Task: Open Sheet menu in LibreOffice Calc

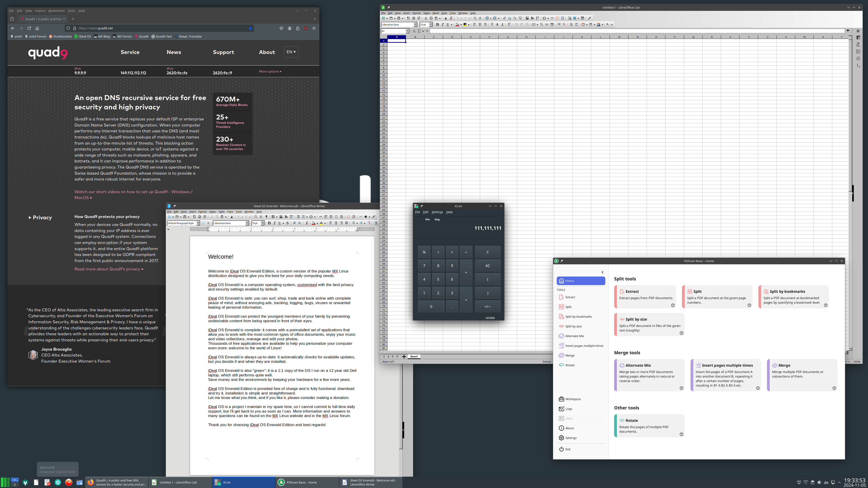Action: [436, 13]
